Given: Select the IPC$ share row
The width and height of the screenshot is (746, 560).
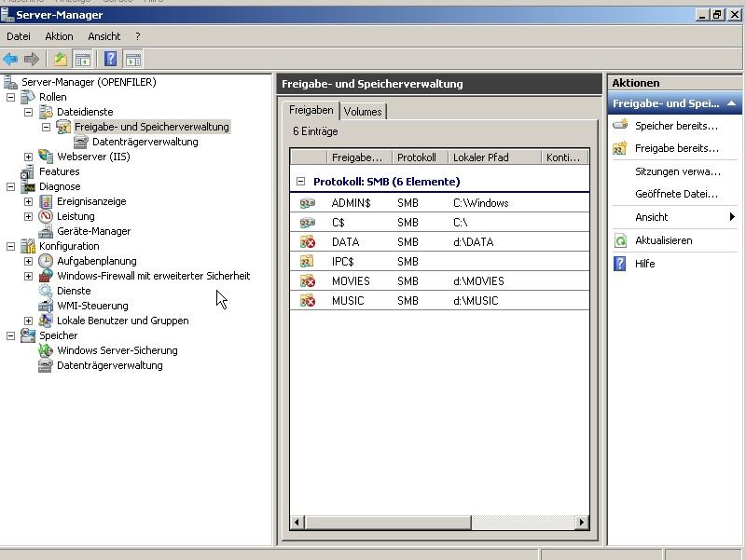Looking at the screenshot, I should coord(439,262).
